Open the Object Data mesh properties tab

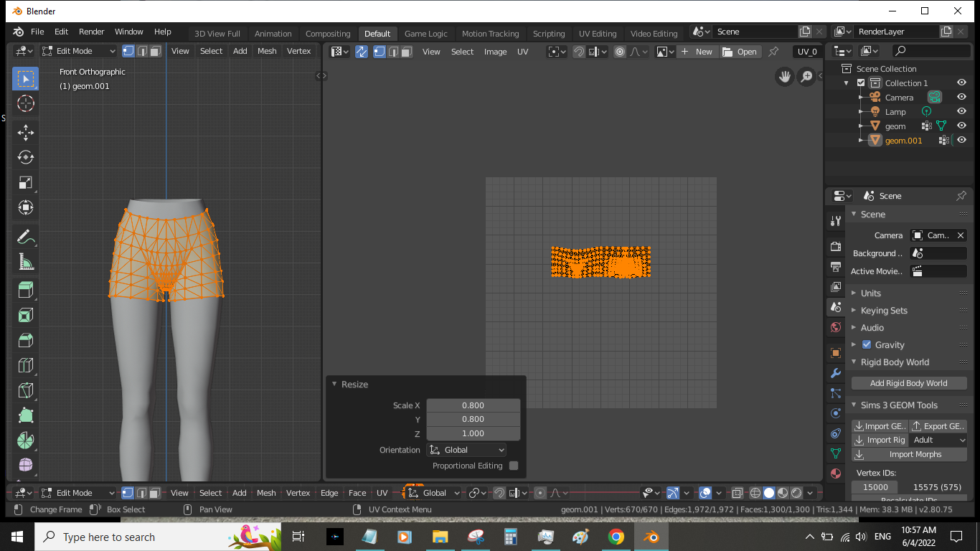[x=835, y=453]
